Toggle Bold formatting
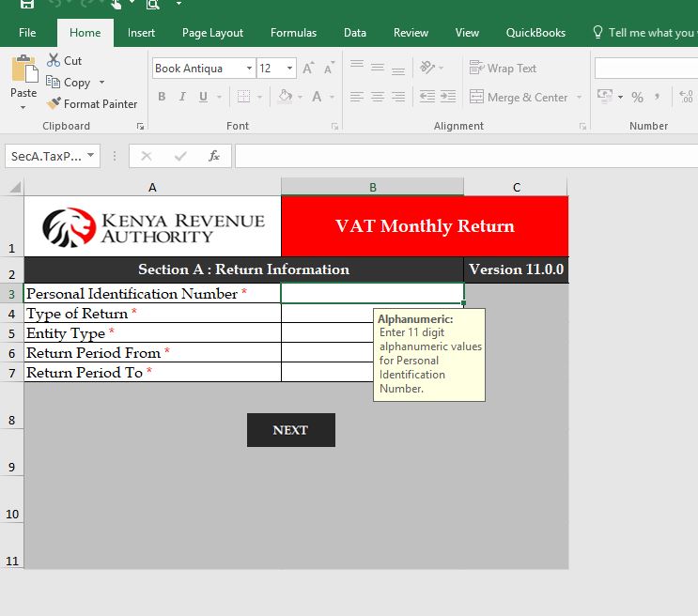698x616 pixels. click(x=162, y=97)
